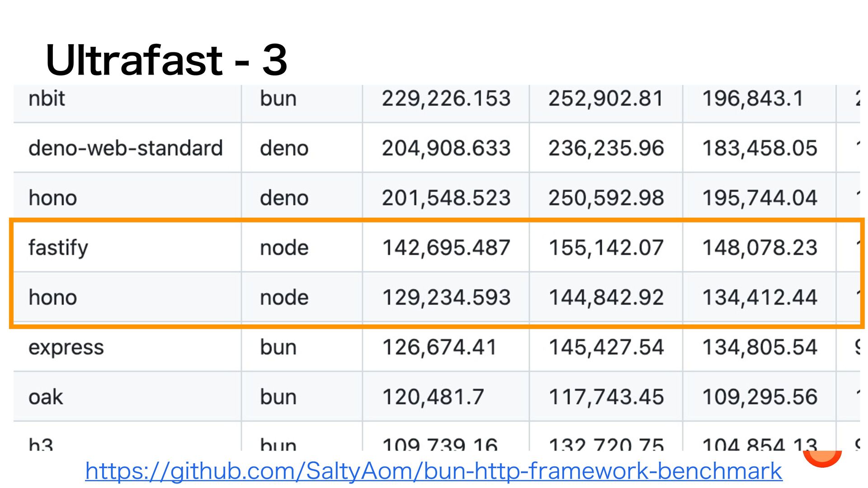Click the value 129,234.593 for hono node
The image size is (868, 488).
click(x=446, y=297)
